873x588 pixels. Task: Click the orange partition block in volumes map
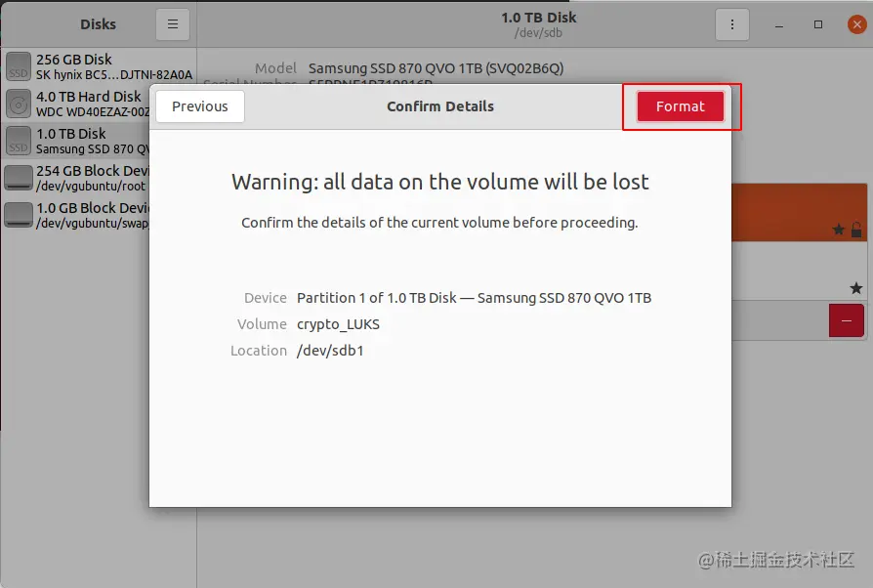point(800,213)
